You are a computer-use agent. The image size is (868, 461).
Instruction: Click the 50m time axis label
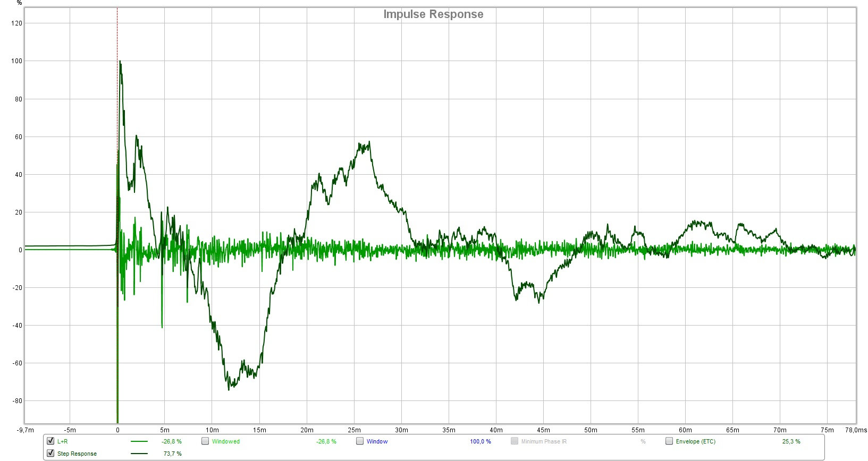click(591, 430)
